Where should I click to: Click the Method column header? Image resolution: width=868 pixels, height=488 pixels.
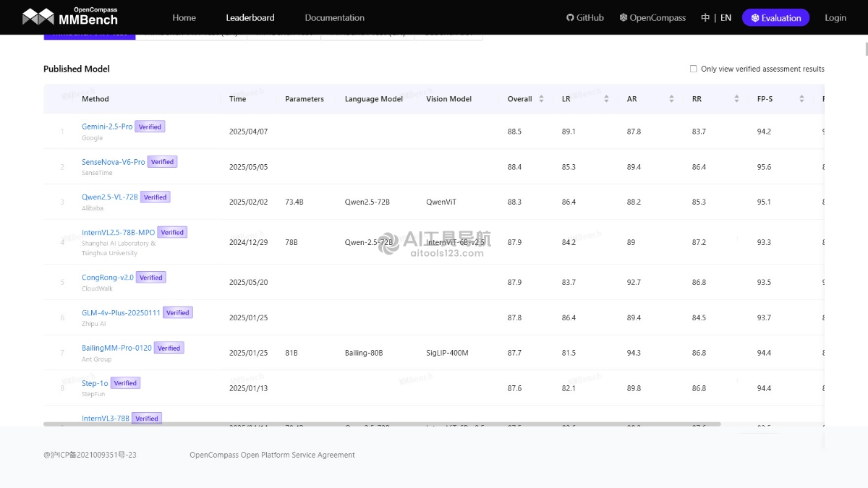click(95, 99)
